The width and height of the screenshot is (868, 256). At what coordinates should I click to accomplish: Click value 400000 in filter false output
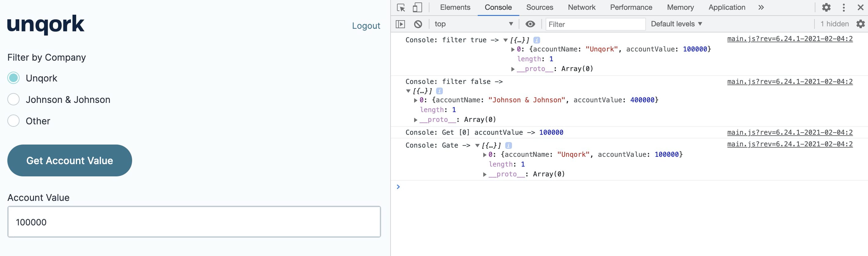tap(642, 100)
